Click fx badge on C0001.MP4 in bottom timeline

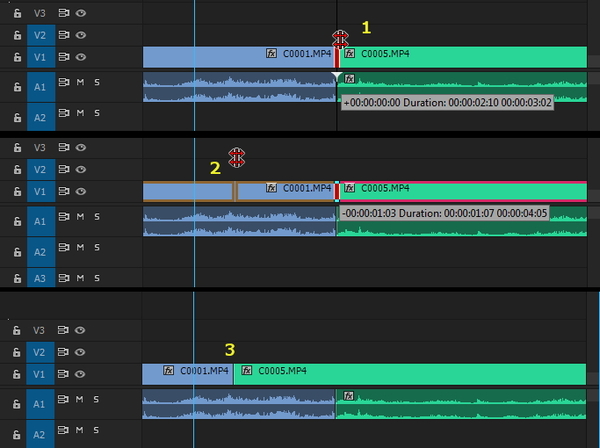pos(168,370)
